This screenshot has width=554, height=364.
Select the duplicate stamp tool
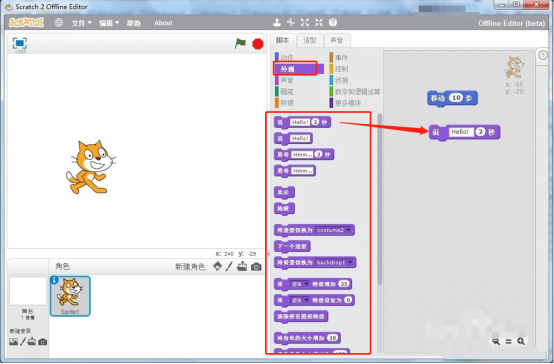[277, 23]
